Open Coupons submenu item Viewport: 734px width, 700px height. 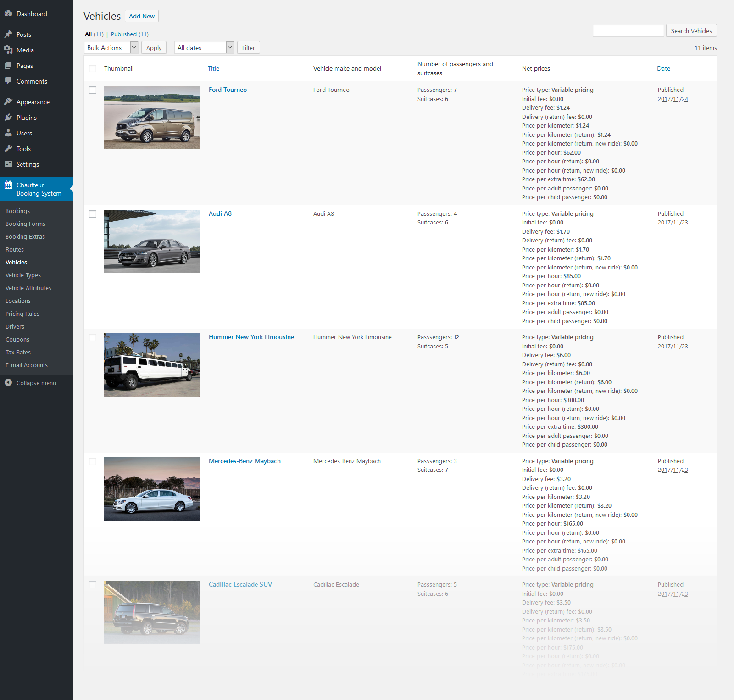(17, 340)
